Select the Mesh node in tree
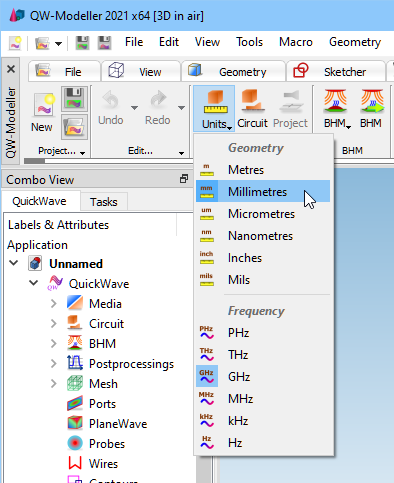Screen dimensions: 394x483 tap(103, 384)
